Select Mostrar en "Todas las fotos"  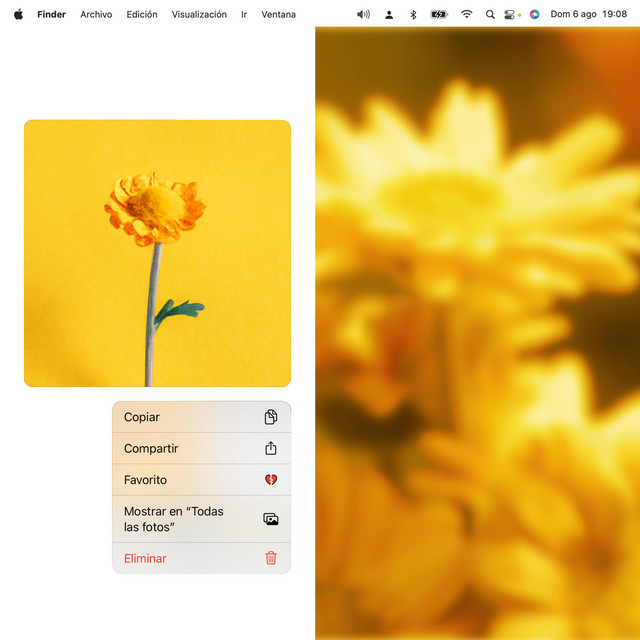(x=202, y=519)
